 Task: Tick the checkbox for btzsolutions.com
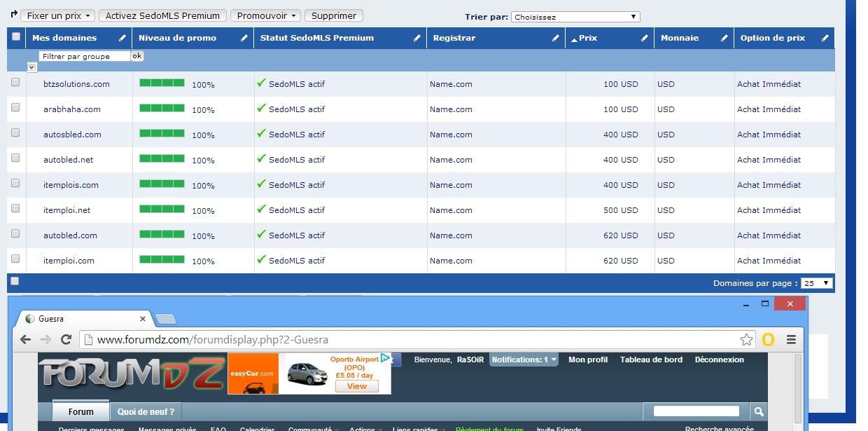point(15,83)
